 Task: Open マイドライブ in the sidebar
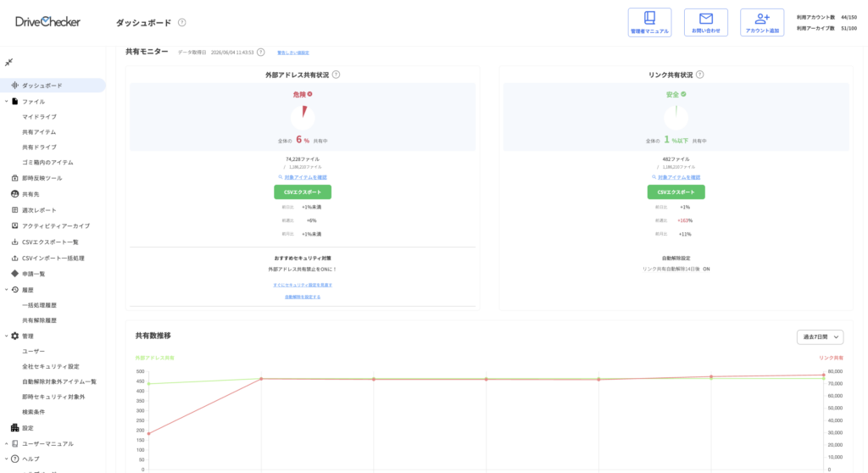tap(39, 117)
